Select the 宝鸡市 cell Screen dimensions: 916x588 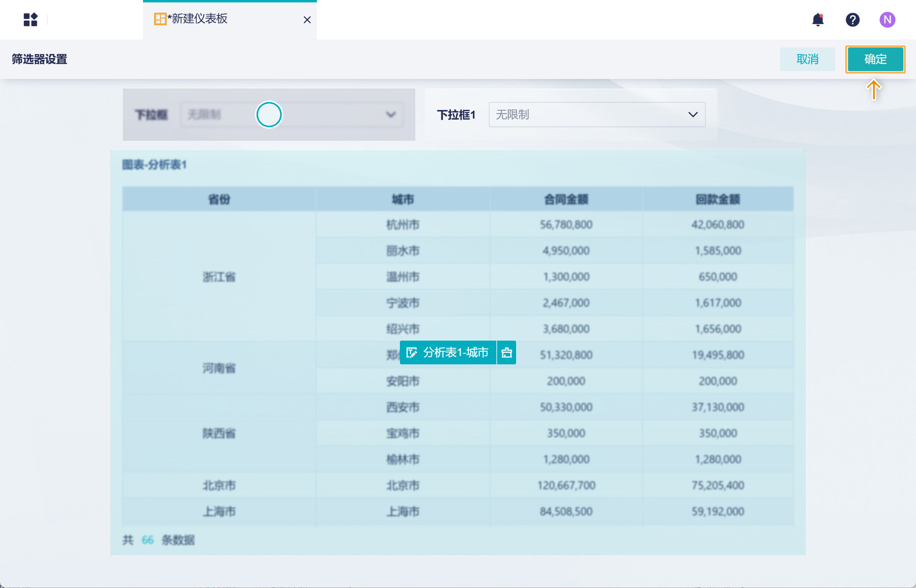(403, 433)
